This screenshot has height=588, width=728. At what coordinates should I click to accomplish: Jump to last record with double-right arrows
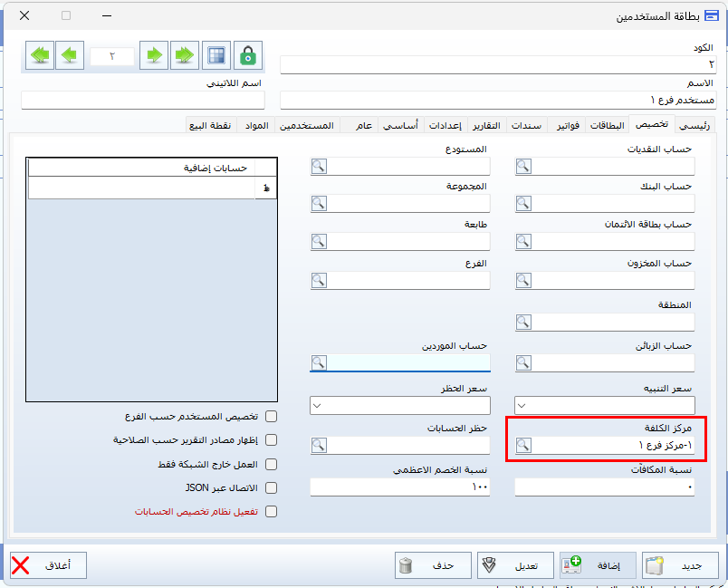pos(185,55)
